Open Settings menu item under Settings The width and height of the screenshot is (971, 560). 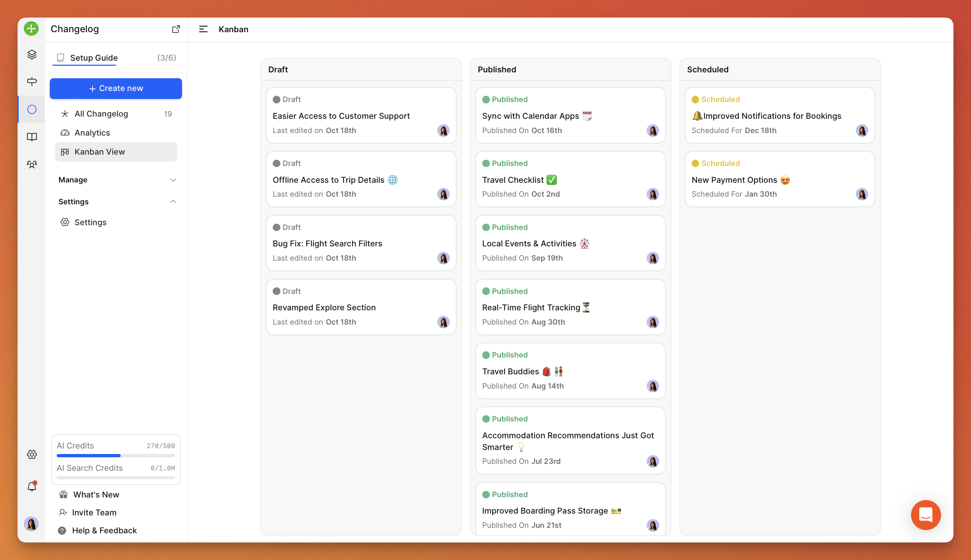click(116, 222)
